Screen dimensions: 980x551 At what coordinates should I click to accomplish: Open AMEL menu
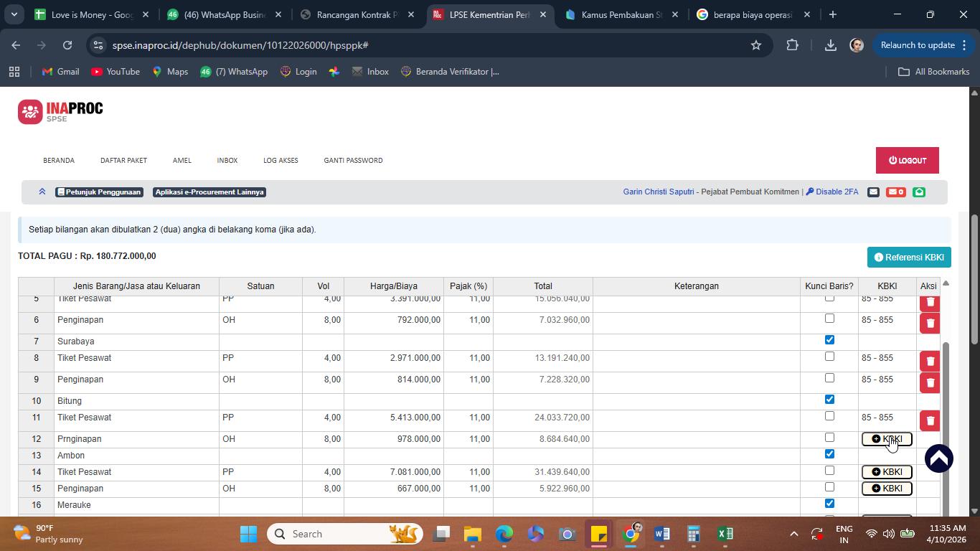(x=182, y=161)
